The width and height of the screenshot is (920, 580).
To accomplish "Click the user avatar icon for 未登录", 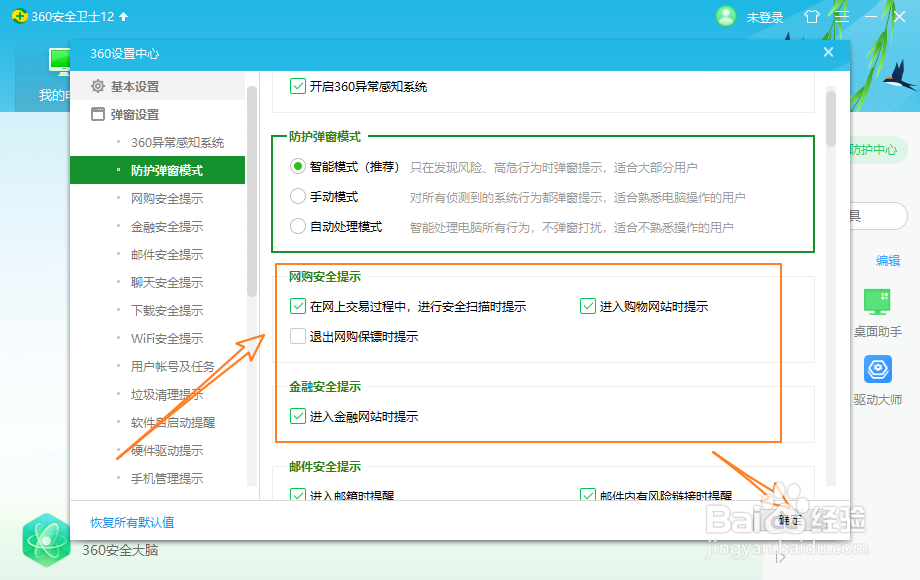I will pos(726,16).
